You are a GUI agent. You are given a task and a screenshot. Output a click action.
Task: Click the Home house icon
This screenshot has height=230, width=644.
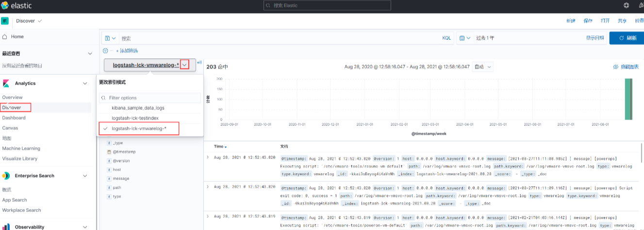pos(5,36)
